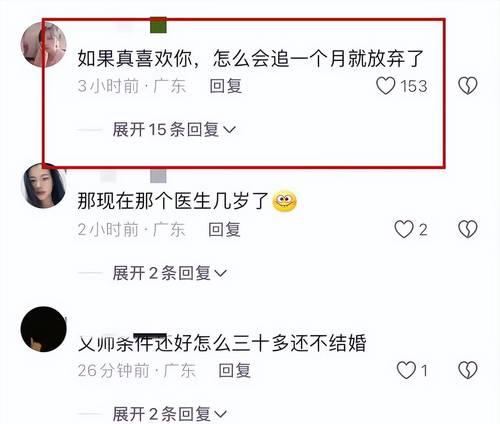Click the green badge above first comment
The image size is (500, 424).
point(158,25)
